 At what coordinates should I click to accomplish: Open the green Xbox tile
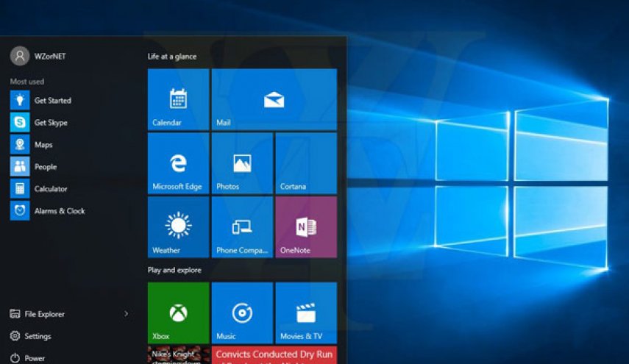(x=179, y=313)
